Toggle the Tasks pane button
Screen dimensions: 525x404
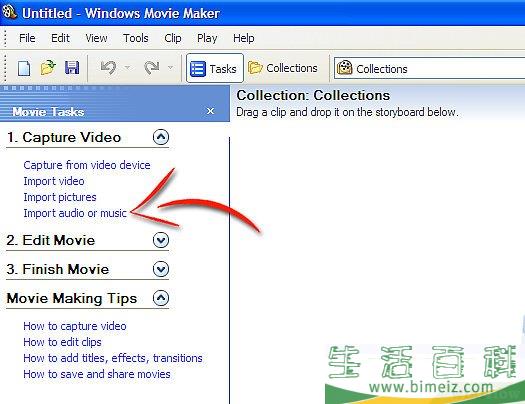[215, 68]
